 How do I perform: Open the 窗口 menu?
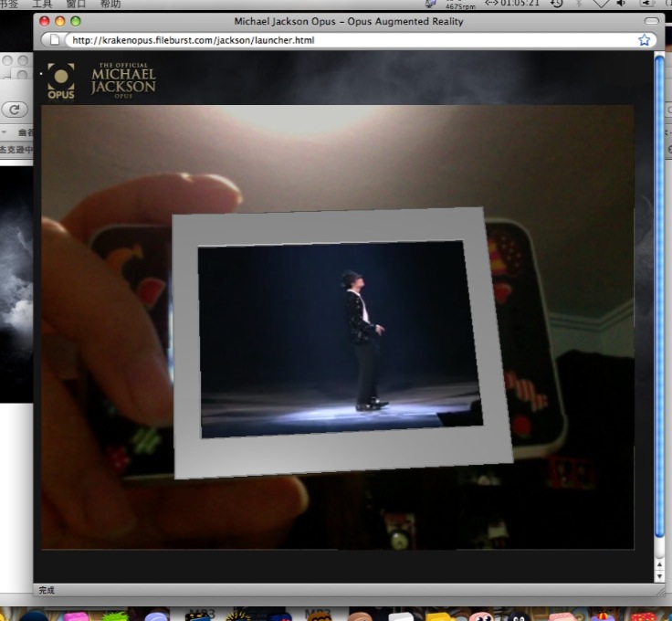click(x=76, y=4)
